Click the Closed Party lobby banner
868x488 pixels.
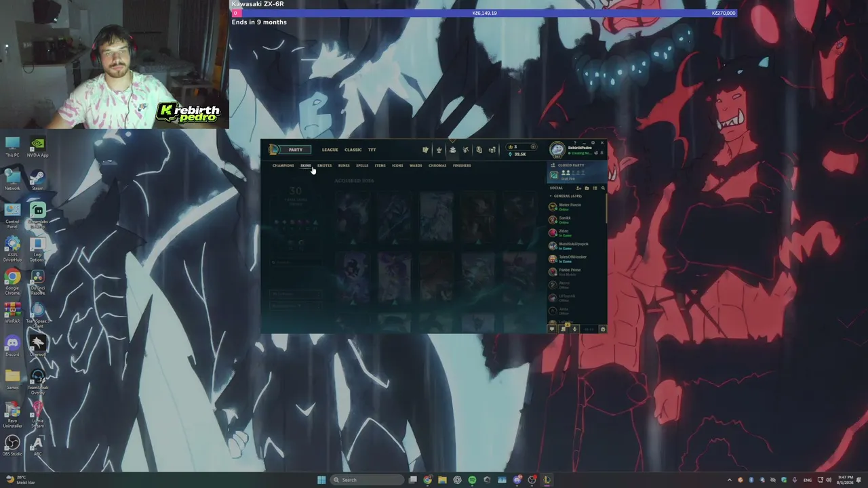point(576,172)
